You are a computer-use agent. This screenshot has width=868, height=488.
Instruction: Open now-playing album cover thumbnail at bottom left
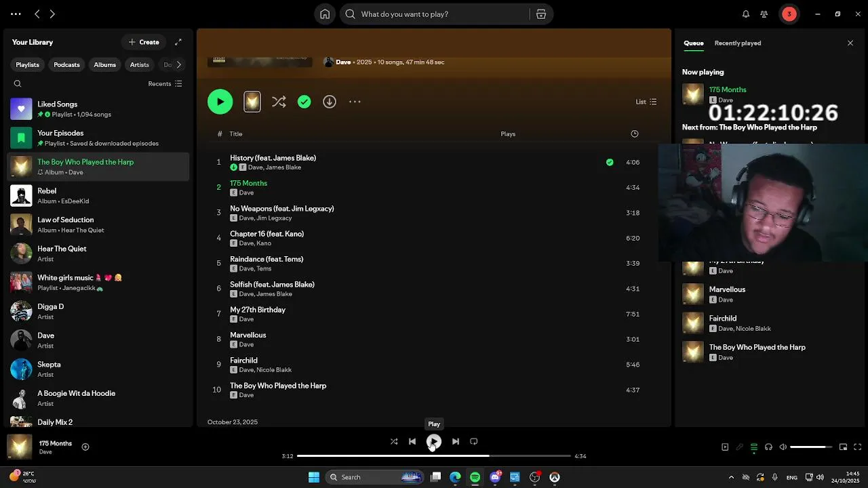20,447
